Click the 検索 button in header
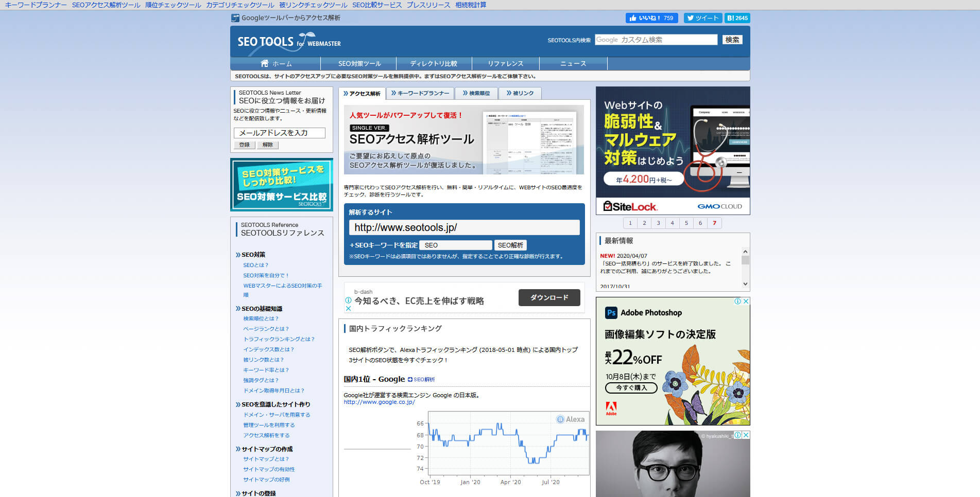 (732, 40)
